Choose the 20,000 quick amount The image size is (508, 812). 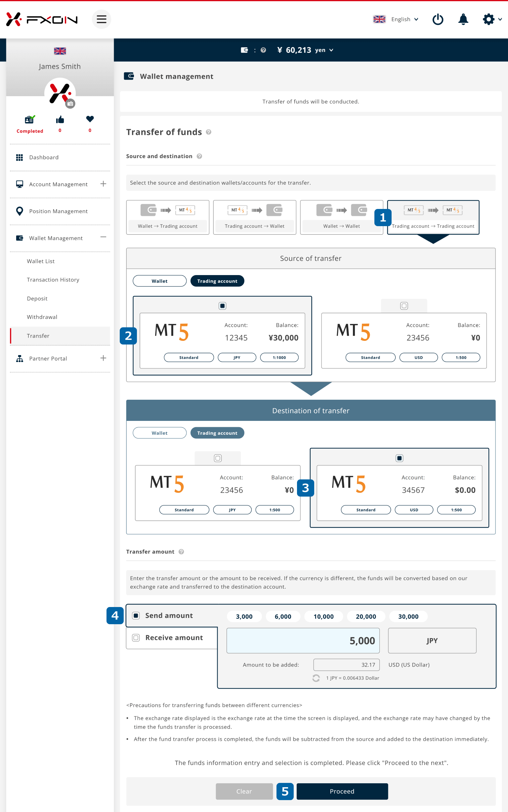(366, 617)
